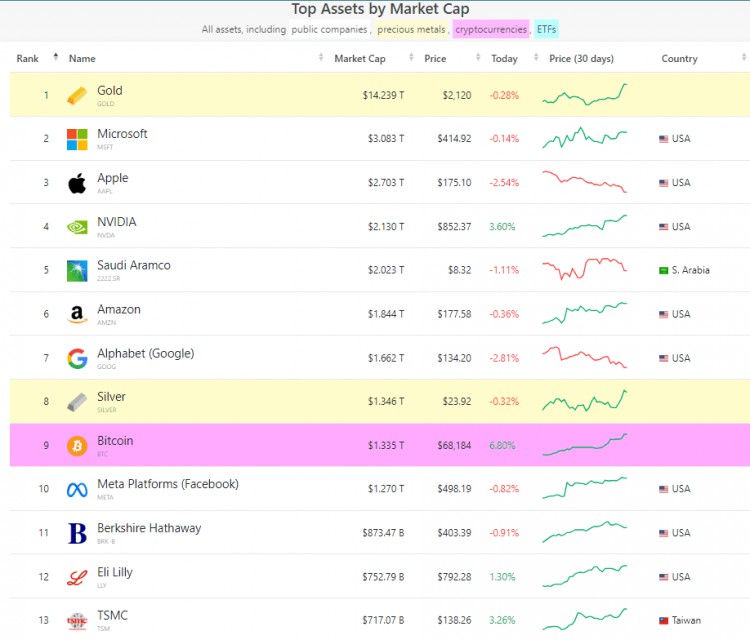The height and width of the screenshot is (640, 750).
Task: Click the Price column header label
Action: pos(435,59)
